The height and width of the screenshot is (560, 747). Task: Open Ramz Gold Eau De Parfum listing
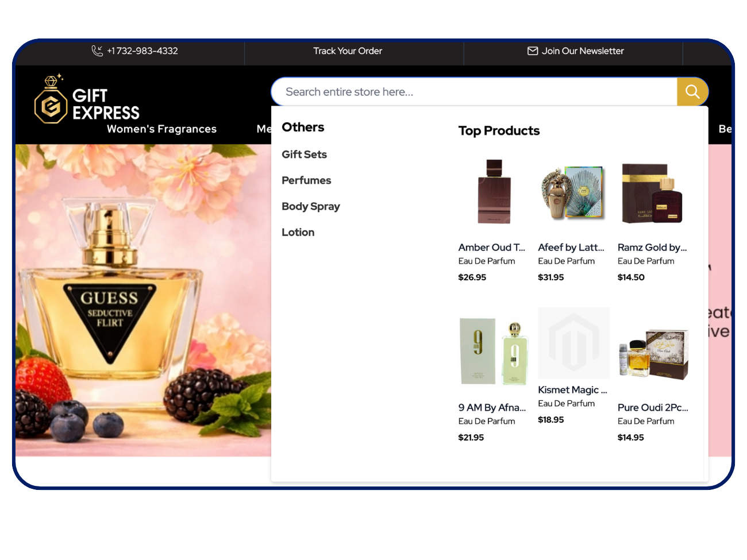pyautogui.click(x=652, y=247)
